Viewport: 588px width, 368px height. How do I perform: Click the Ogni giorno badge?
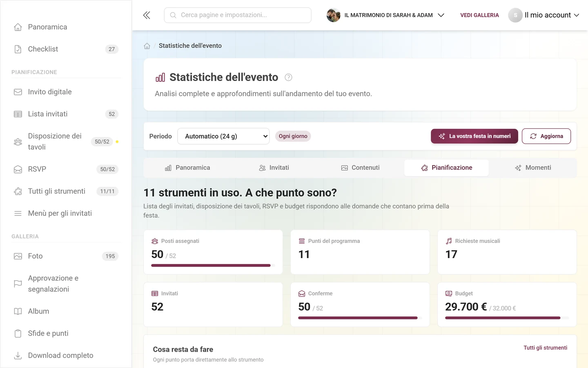pyautogui.click(x=293, y=136)
